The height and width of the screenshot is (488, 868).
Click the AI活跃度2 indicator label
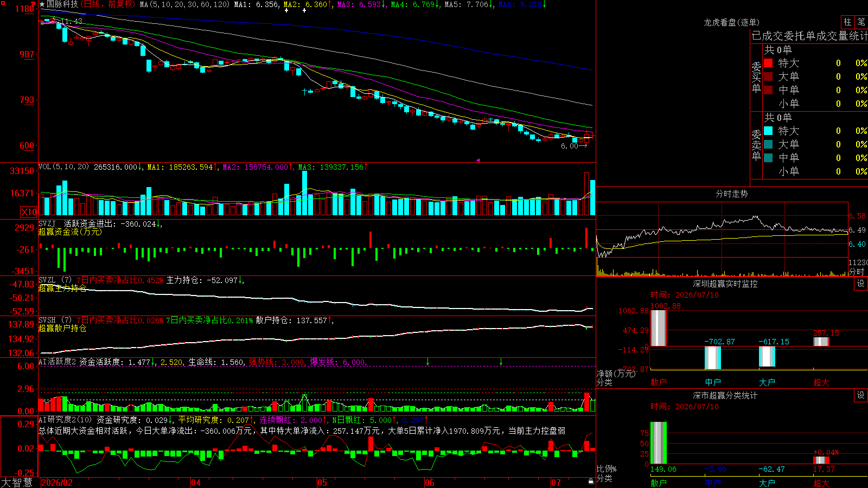point(58,362)
